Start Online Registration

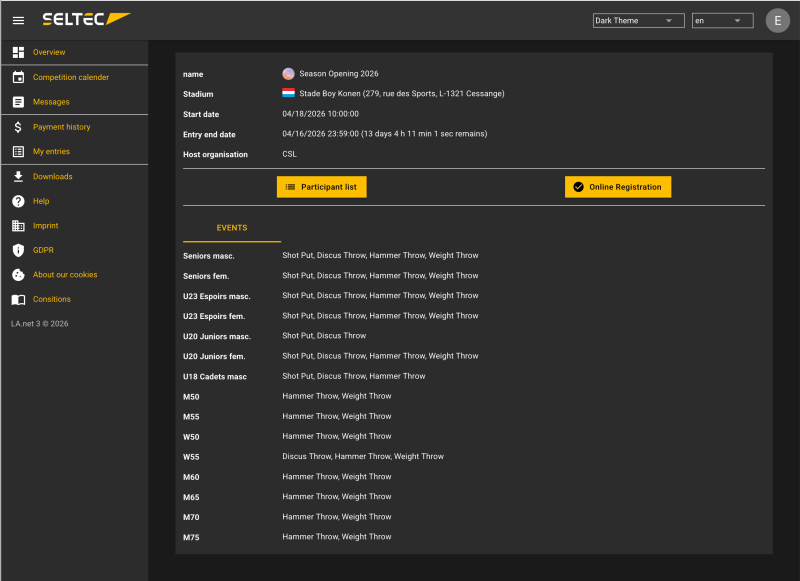coord(617,187)
